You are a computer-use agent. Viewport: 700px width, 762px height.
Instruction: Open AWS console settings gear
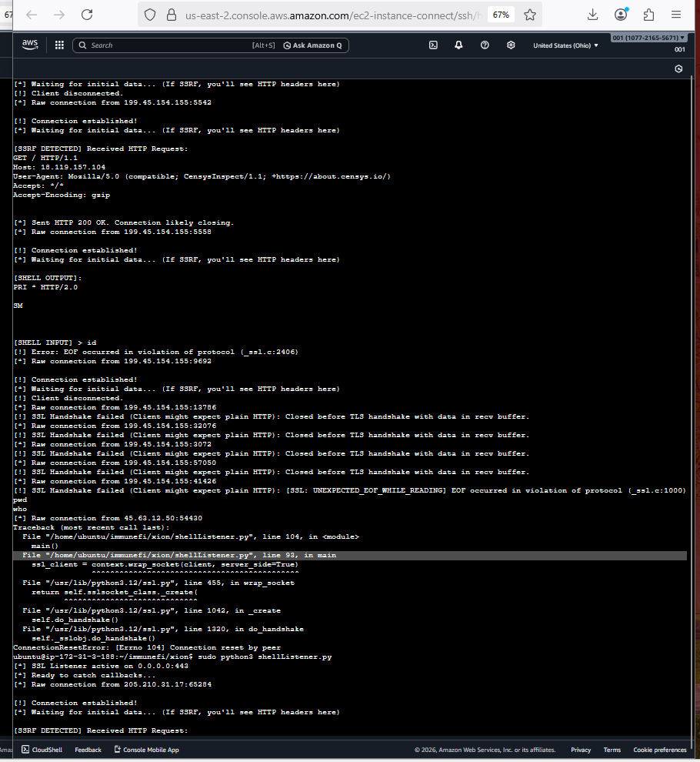pyautogui.click(x=511, y=45)
